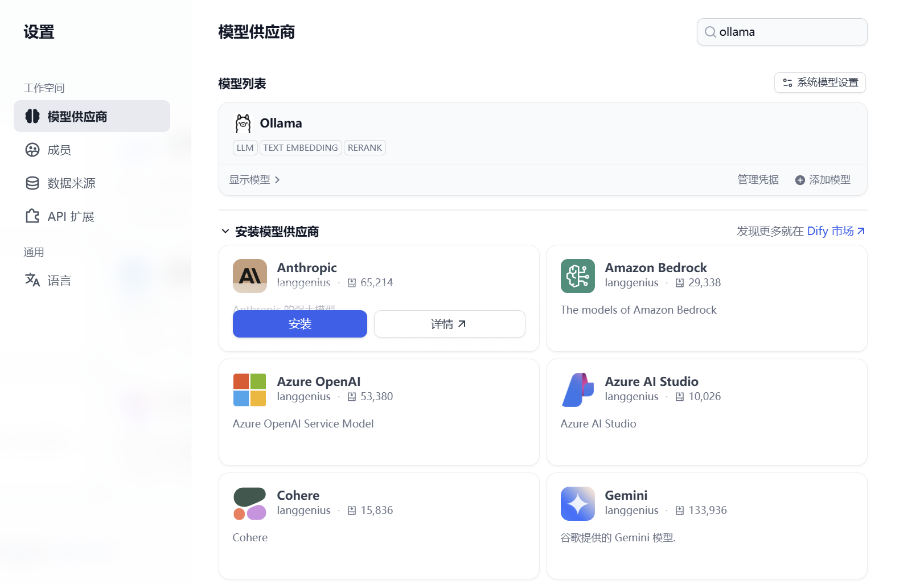Image resolution: width=924 pixels, height=584 pixels.
Task: Click the 133,936 install count on Gemini
Action: coord(708,510)
